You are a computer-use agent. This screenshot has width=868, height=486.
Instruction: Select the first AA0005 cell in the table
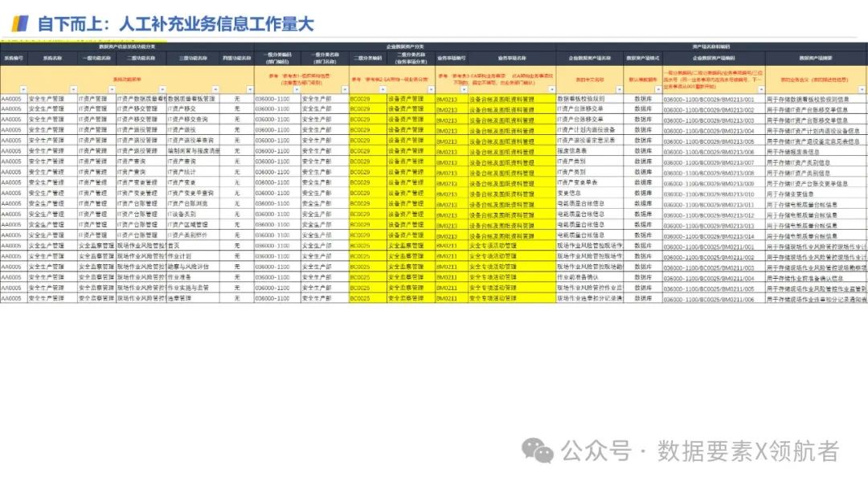(12, 100)
